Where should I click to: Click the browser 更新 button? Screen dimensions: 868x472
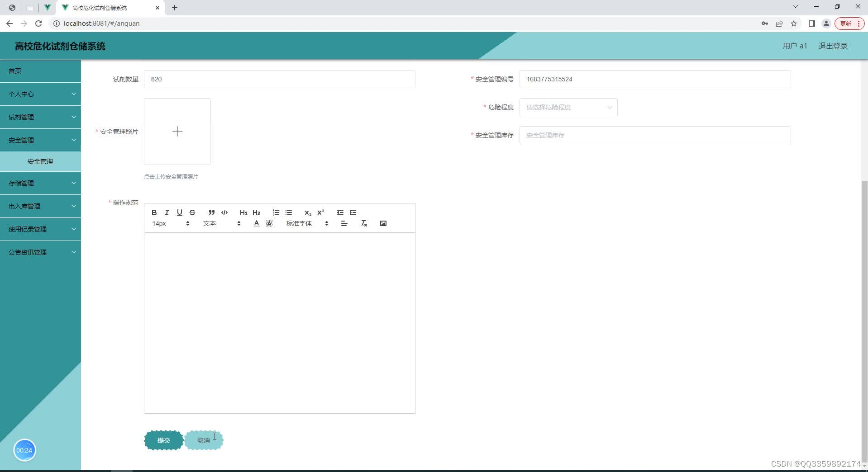tap(849, 24)
